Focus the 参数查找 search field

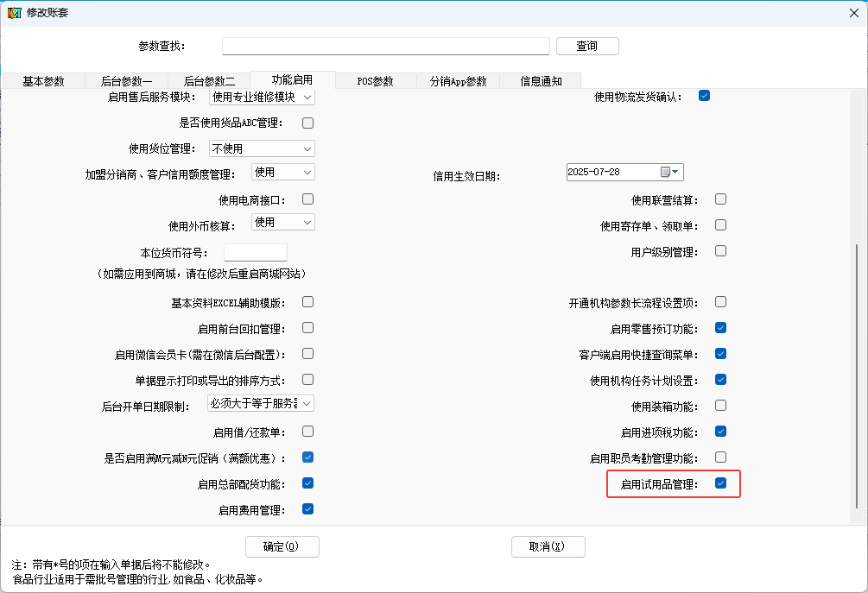[386, 46]
